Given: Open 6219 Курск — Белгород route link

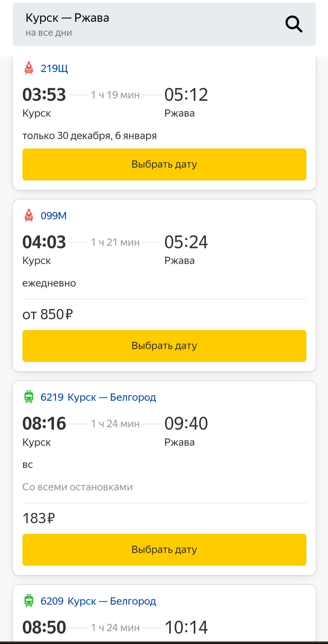Looking at the screenshot, I should click(98, 397).
